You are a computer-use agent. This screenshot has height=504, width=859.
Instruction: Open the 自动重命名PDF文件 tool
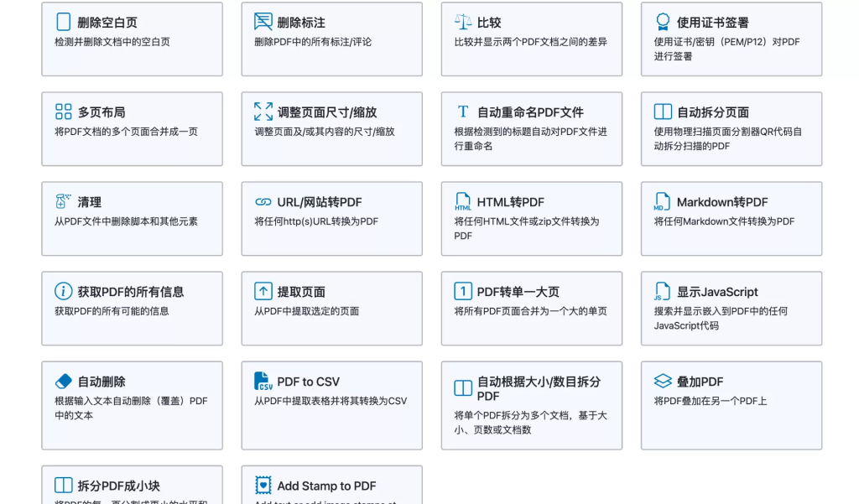(531, 129)
